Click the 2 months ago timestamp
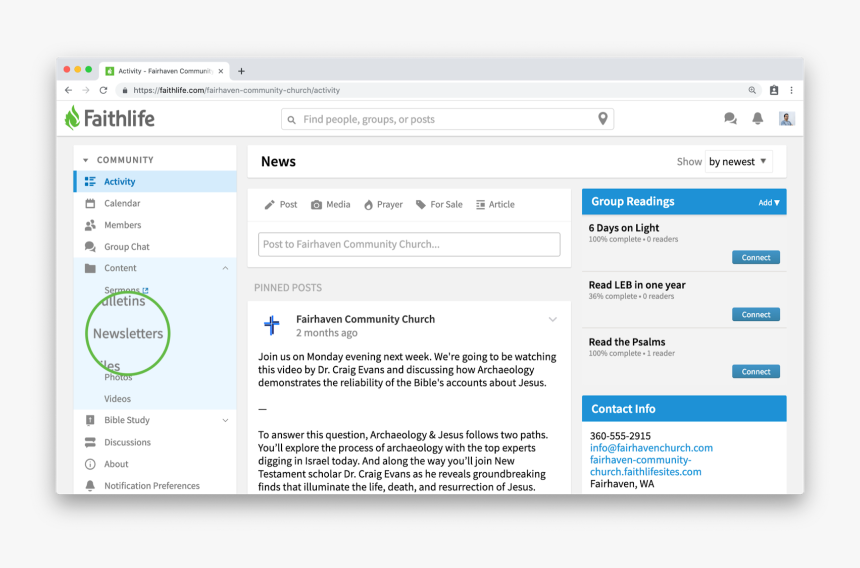This screenshot has width=860, height=568. click(x=326, y=333)
